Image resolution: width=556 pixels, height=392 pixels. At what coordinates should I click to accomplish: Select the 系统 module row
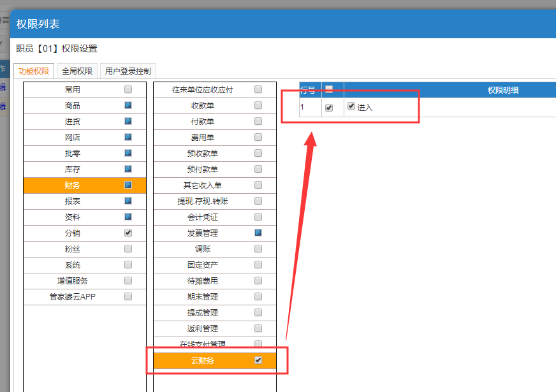coord(85,265)
